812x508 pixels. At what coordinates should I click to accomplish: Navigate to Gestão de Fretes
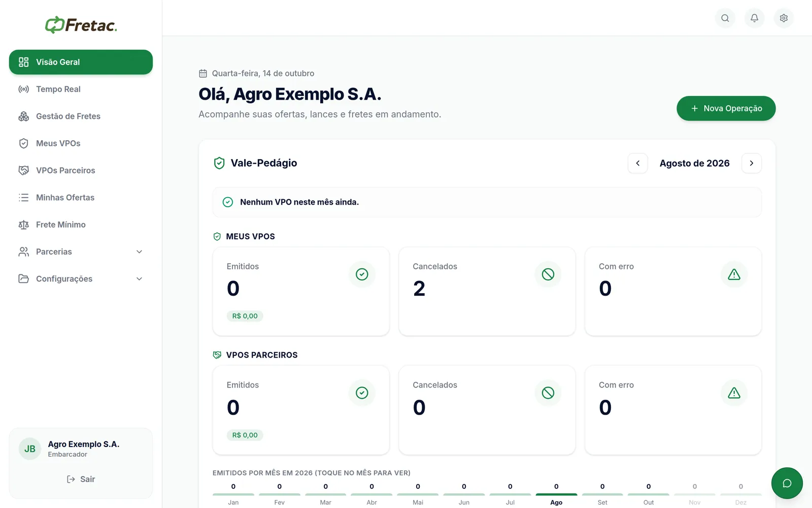click(81, 116)
